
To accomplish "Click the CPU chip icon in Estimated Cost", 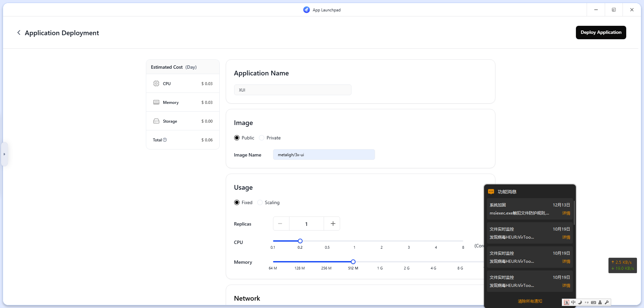I will pos(156,83).
